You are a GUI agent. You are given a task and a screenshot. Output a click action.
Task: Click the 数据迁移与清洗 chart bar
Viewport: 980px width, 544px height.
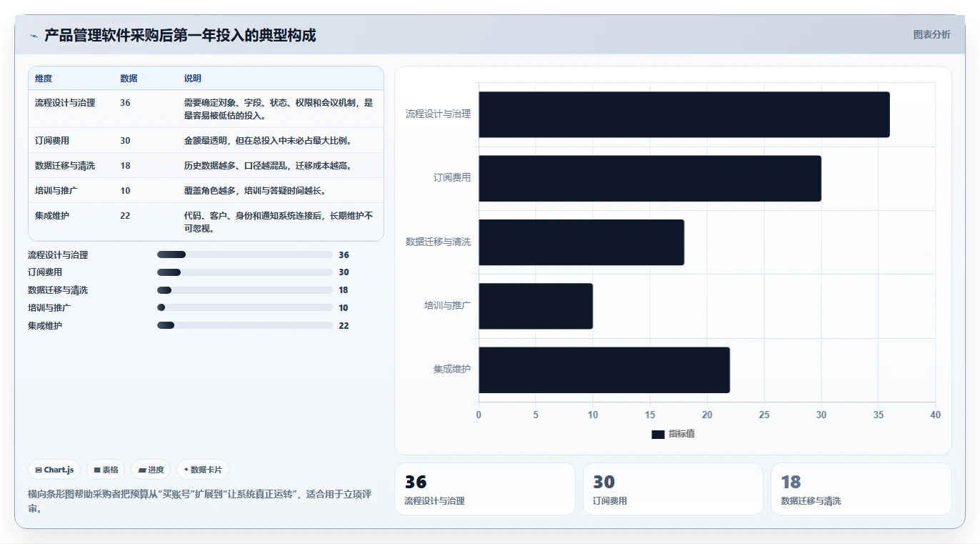581,242
